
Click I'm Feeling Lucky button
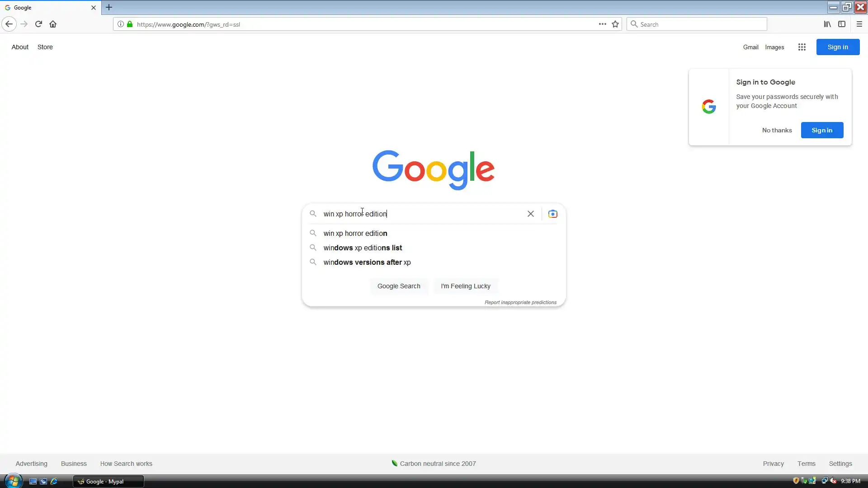click(x=465, y=286)
